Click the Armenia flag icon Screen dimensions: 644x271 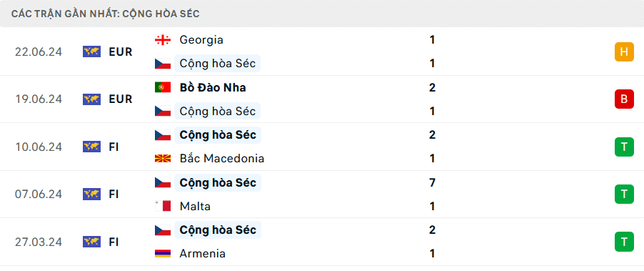pos(163,253)
